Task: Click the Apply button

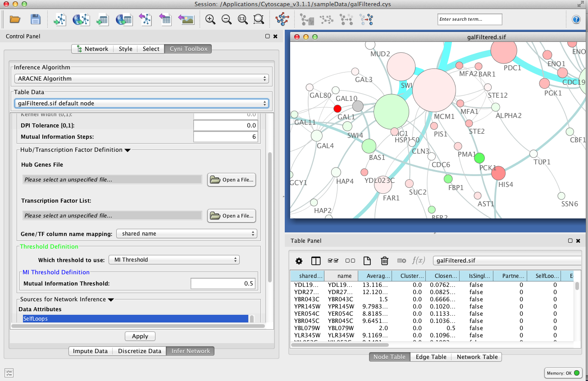Action: tap(140, 336)
